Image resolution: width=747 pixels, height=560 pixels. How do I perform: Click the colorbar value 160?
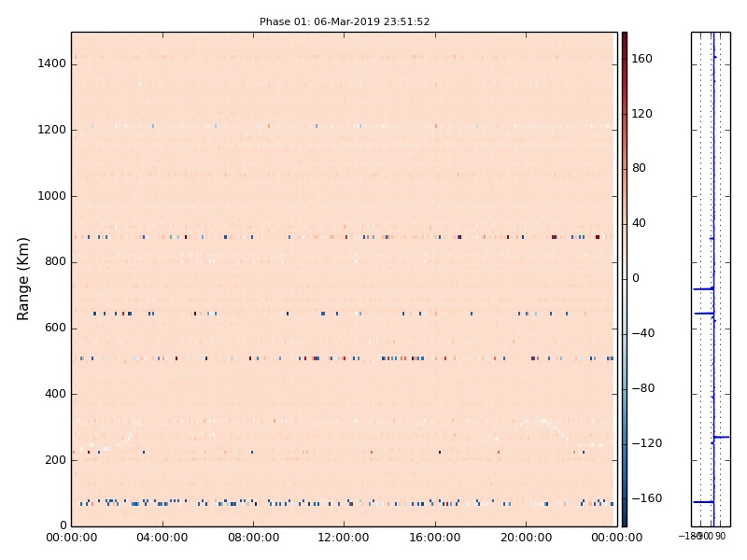[641, 59]
